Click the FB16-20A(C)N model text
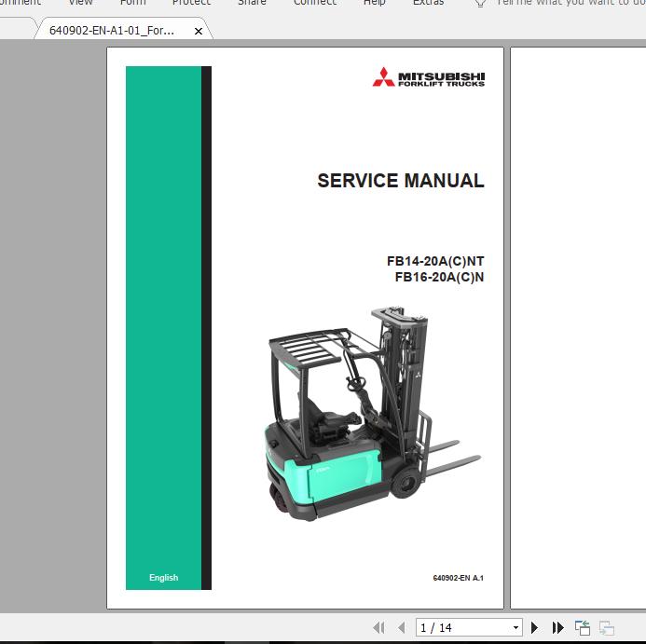This screenshot has width=646, height=644. (x=439, y=277)
